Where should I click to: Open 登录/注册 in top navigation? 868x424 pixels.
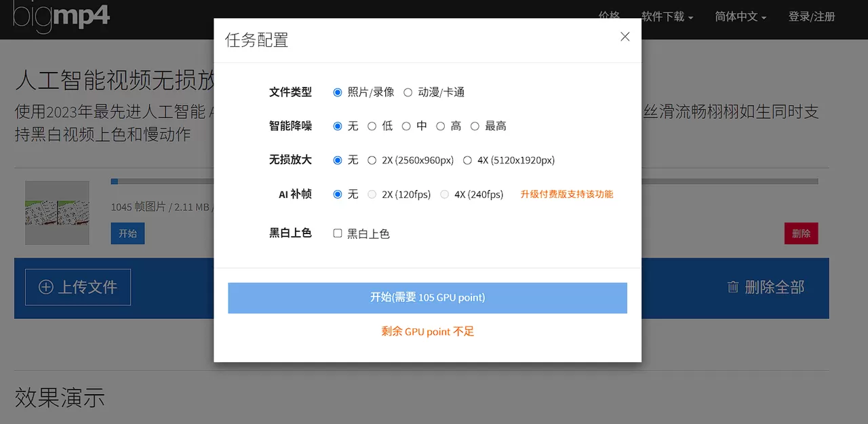[x=812, y=17]
